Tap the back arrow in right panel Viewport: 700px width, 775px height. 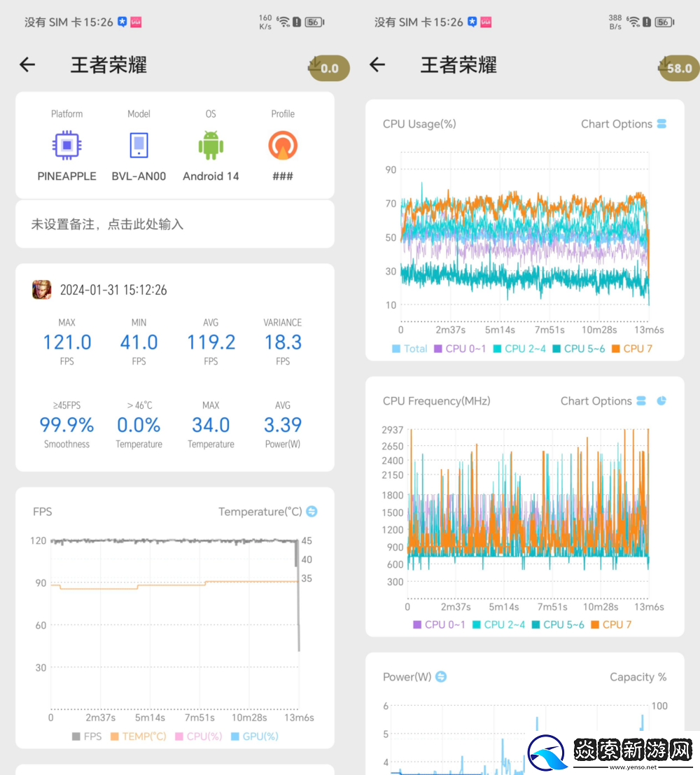pyautogui.click(x=377, y=65)
